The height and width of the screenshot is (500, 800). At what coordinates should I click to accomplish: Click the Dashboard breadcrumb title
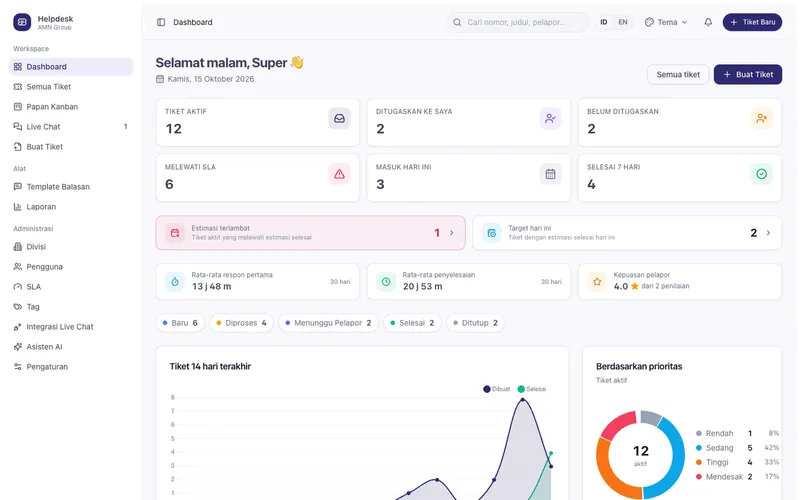point(193,22)
